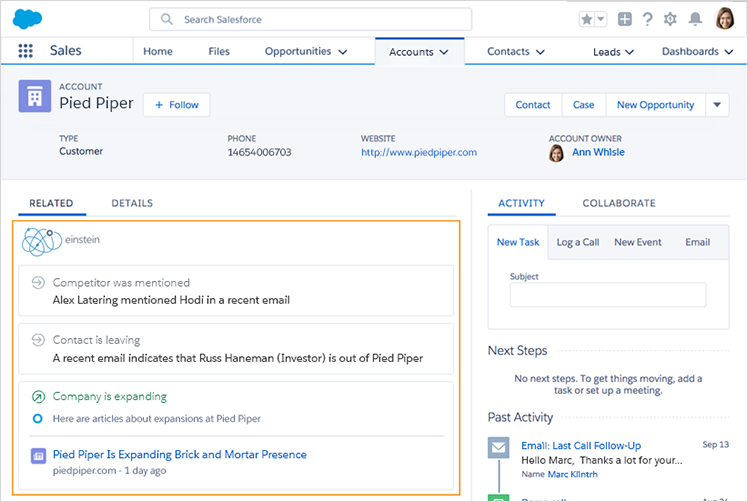Screen dimensions: 748x502
Task: Open the favorites list dropdown arrow
Action: pos(601,19)
